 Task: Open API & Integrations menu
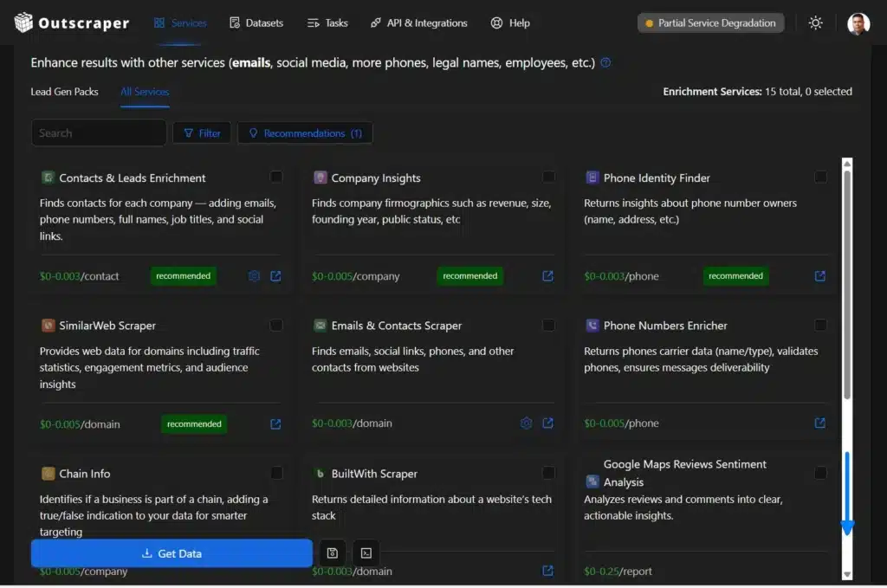point(419,23)
